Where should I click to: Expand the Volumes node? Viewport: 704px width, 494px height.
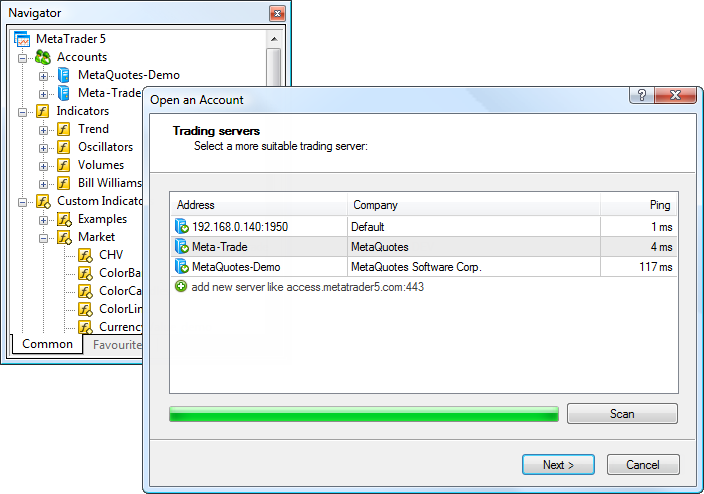click(43, 166)
